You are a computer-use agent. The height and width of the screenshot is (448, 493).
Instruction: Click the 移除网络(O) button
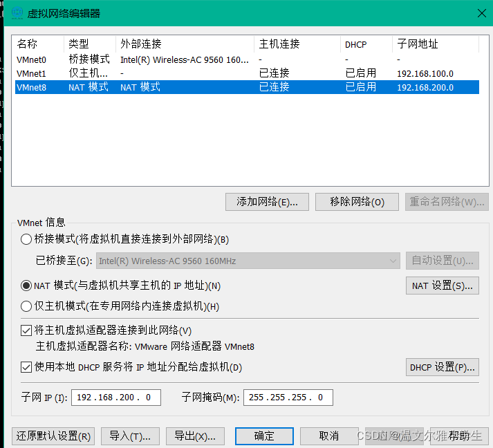point(357,202)
